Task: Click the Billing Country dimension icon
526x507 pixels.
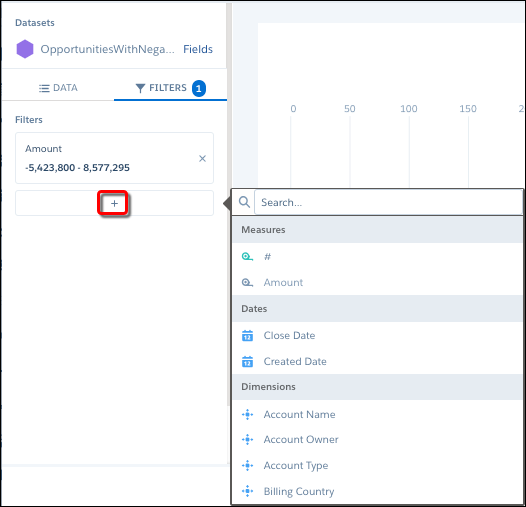Action: coord(248,491)
